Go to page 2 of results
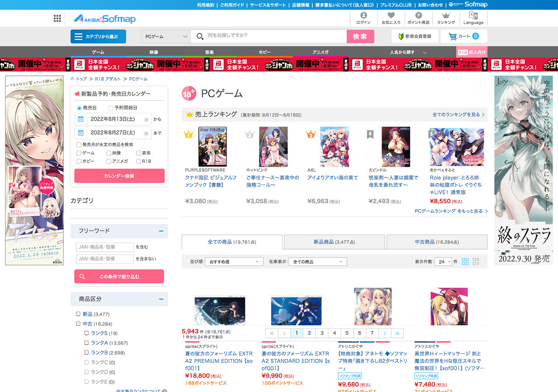 point(309,333)
